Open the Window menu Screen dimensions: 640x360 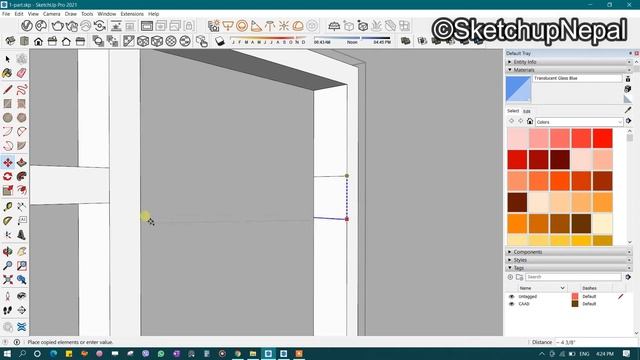click(x=107, y=14)
